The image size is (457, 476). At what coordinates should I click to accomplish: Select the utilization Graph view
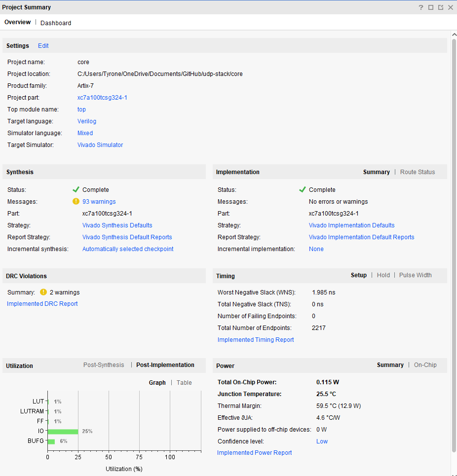tap(157, 383)
